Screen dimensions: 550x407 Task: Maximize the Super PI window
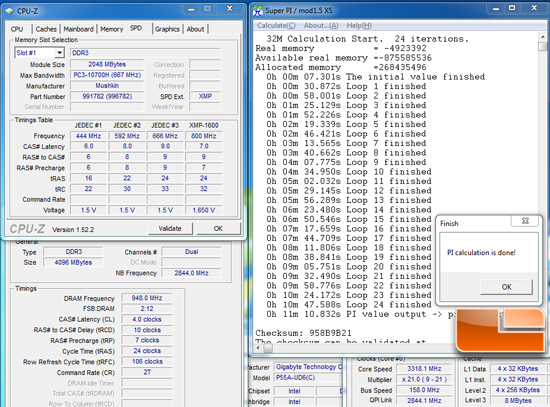coord(512,8)
